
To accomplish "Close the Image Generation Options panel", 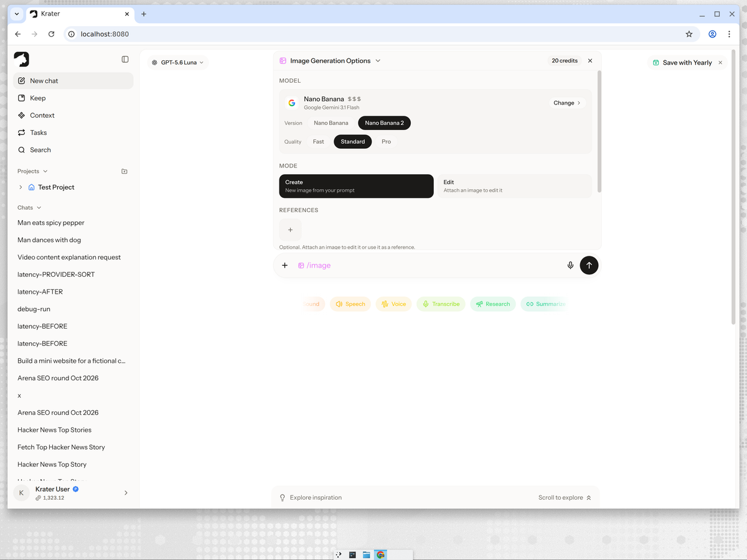I will (590, 61).
